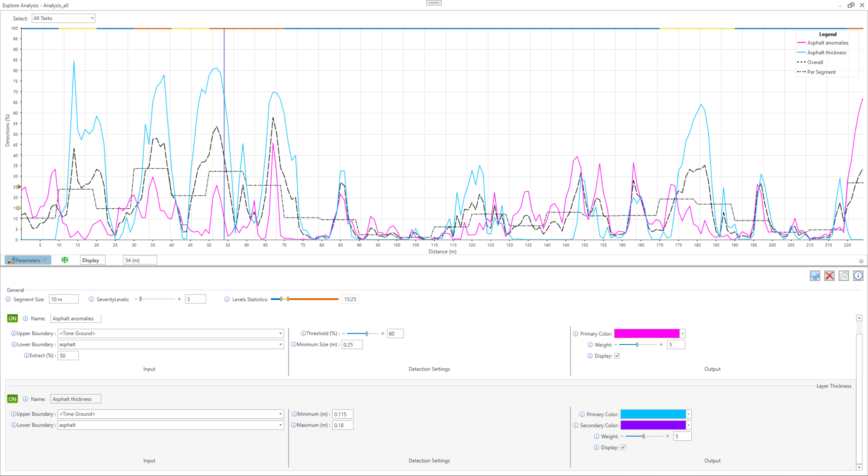868x476 pixels.
Task: Click the magenta Primary Color swatch
Action: 646,334
